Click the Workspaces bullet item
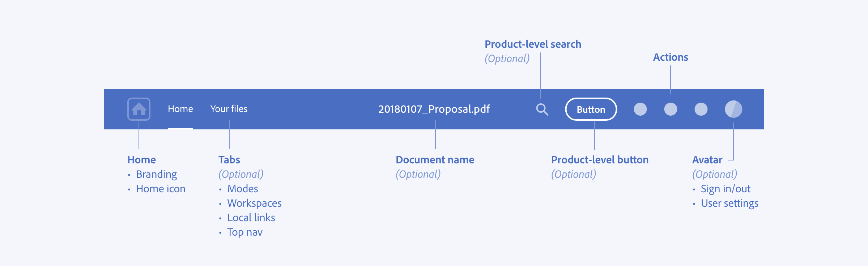 pyautogui.click(x=254, y=203)
